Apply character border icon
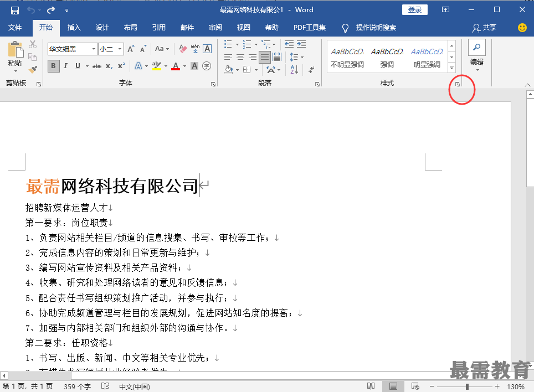Screen dimensions: 534x392 pyautogui.click(x=207, y=49)
